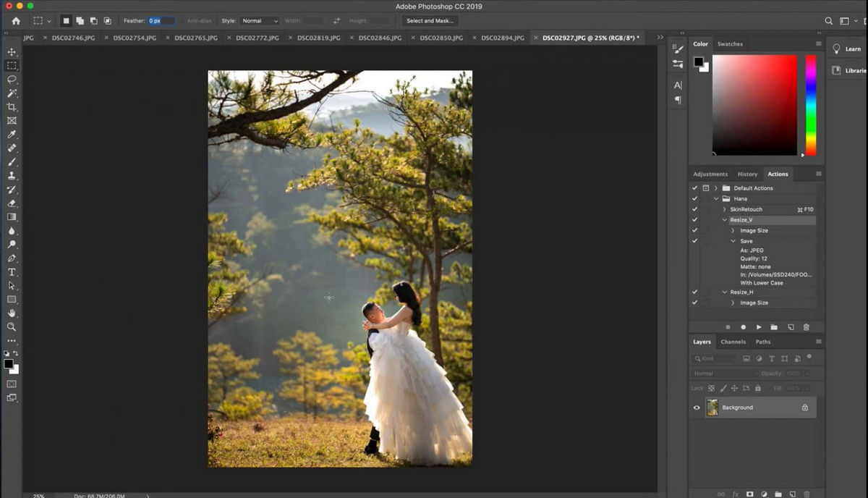This screenshot has width=868, height=498.
Task: Hide the Background layer visibility eye
Action: click(697, 408)
